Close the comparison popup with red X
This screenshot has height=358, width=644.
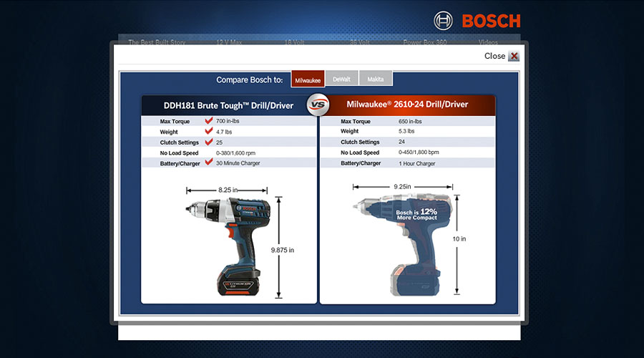[514, 56]
